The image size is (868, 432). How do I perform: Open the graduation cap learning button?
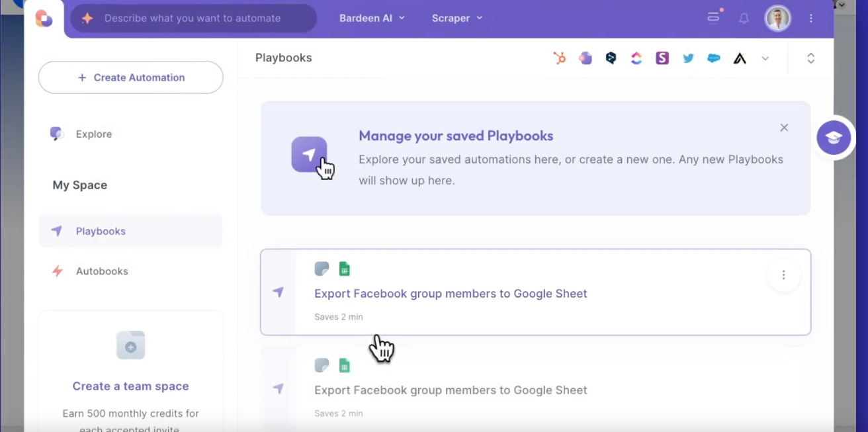click(834, 138)
